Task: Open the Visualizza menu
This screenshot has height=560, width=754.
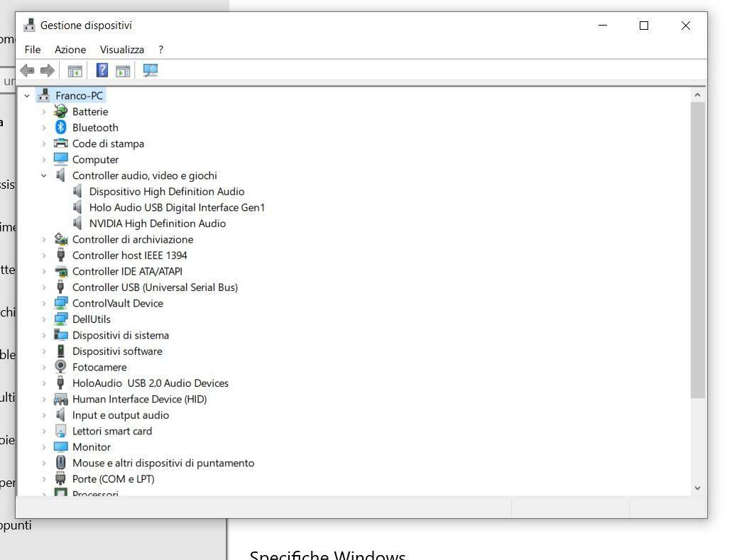Action: (x=121, y=50)
